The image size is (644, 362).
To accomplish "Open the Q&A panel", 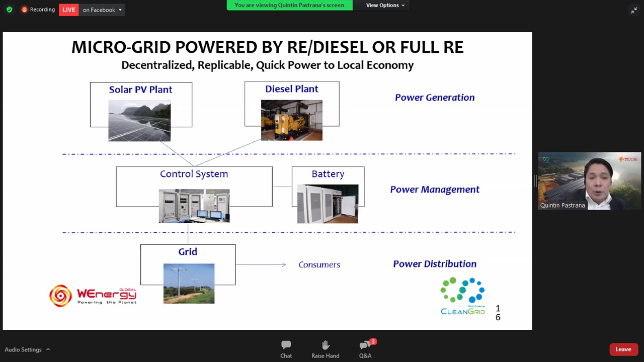I will coord(365,349).
